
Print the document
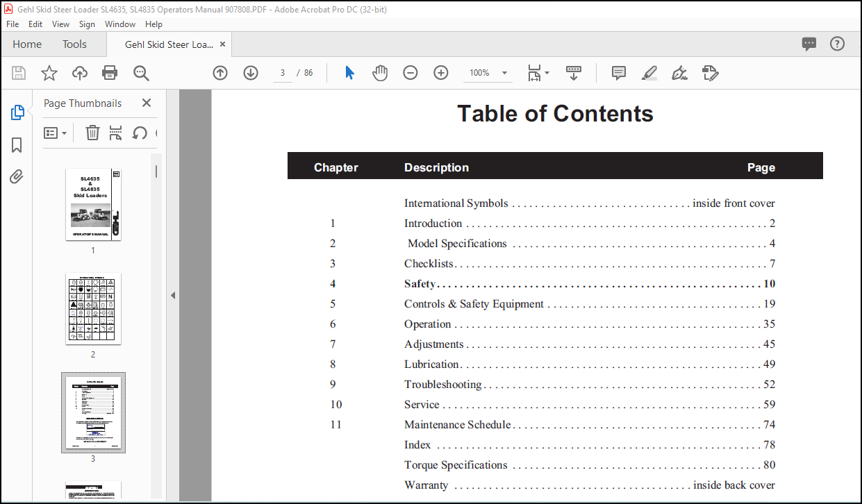click(110, 73)
